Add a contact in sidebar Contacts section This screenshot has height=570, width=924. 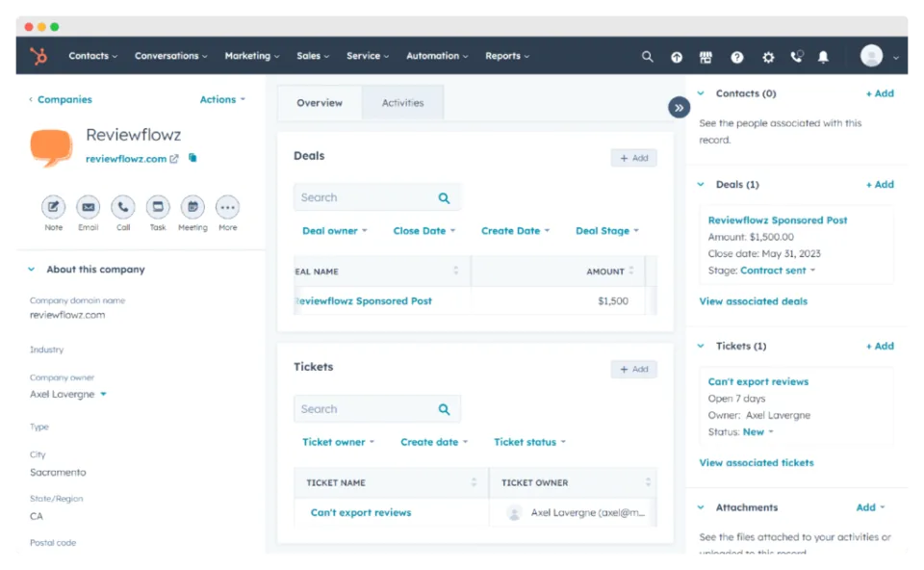(x=880, y=93)
